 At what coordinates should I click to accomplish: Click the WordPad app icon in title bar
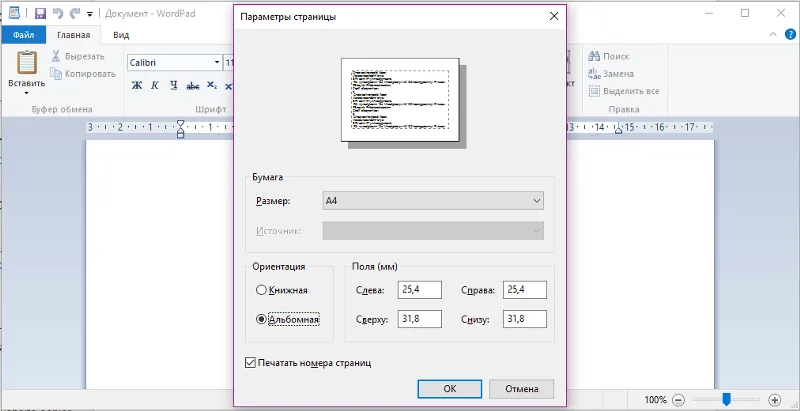coord(15,13)
